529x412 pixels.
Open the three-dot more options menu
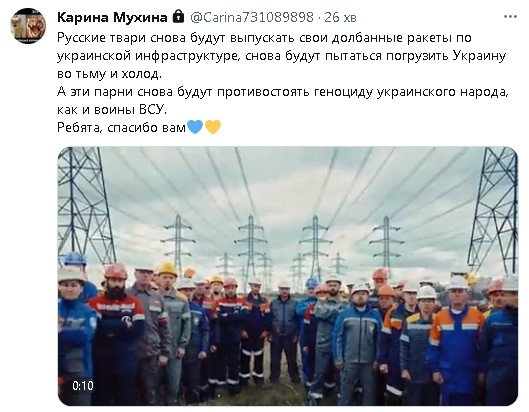(510, 17)
